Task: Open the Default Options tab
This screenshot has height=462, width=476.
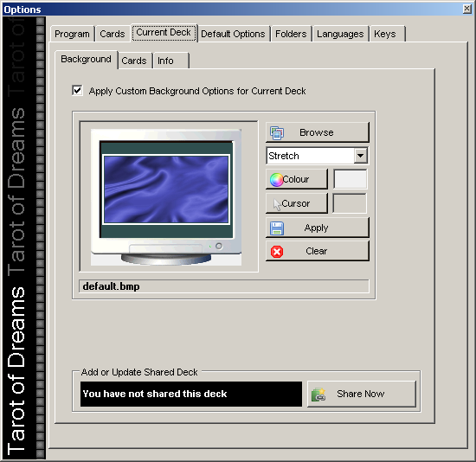Action: point(233,34)
